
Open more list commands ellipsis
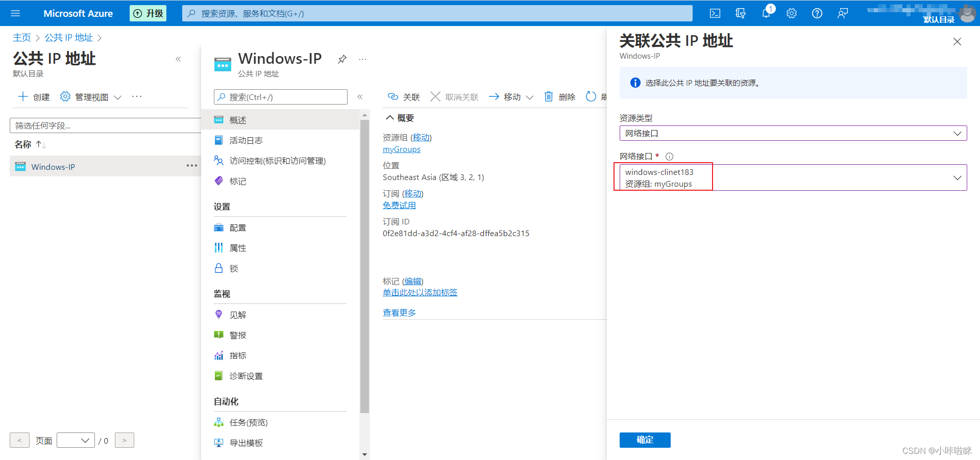137,96
